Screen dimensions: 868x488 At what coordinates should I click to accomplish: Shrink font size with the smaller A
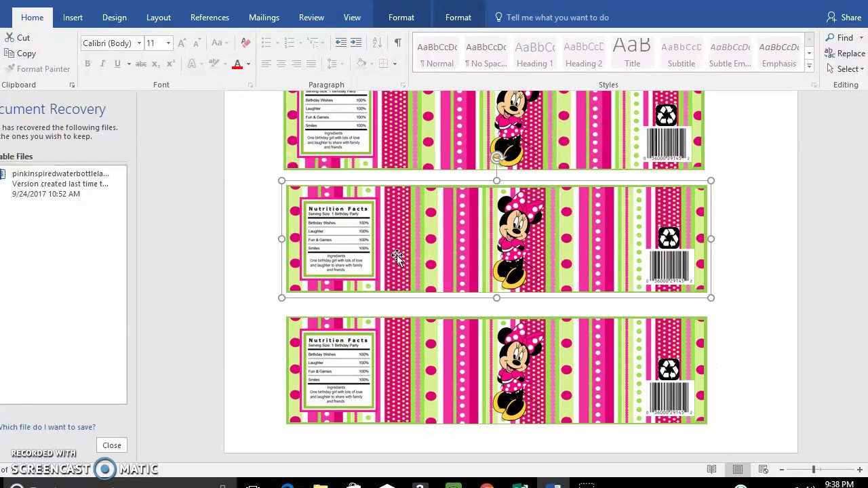point(197,43)
